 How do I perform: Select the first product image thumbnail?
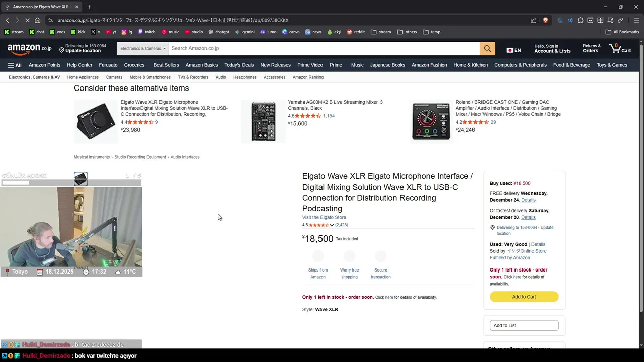80,178
